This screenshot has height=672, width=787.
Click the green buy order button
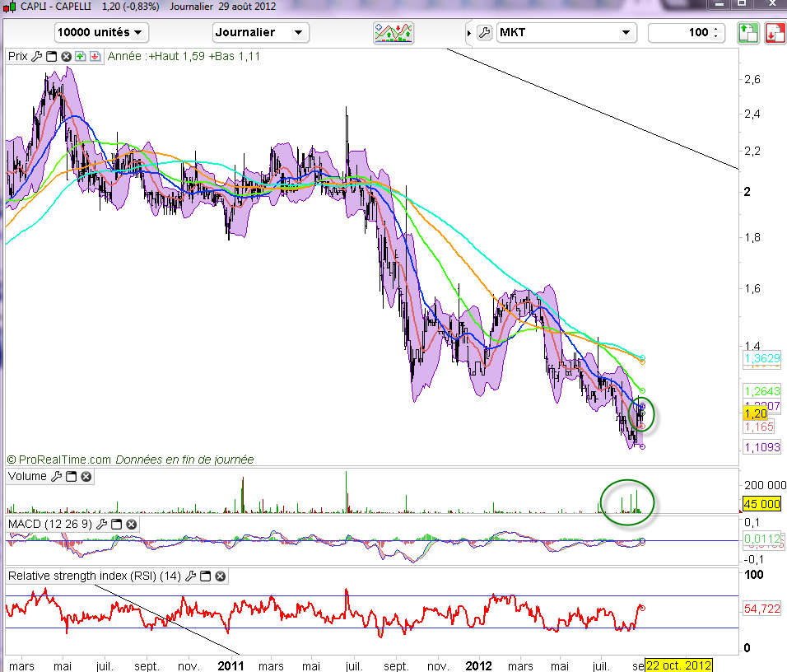click(x=747, y=33)
